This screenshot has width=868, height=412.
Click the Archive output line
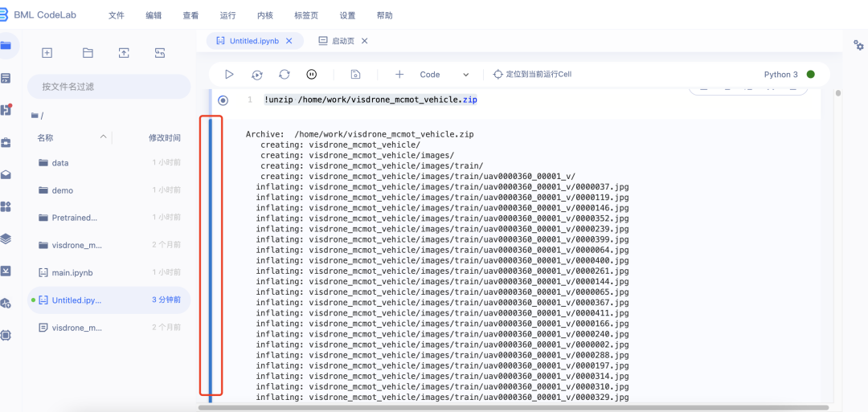pos(359,134)
